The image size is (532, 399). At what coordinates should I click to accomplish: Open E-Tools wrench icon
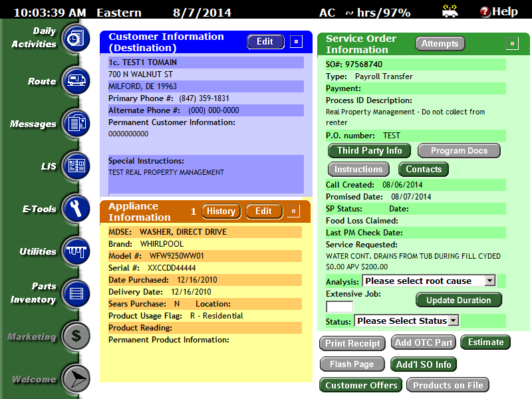[x=76, y=208]
